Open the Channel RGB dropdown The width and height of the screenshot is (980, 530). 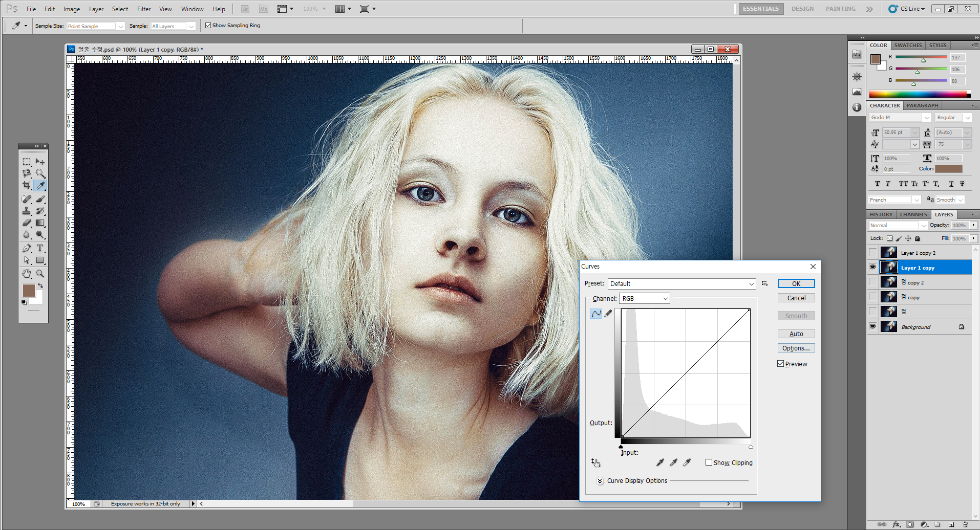click(x=644, y=298)
